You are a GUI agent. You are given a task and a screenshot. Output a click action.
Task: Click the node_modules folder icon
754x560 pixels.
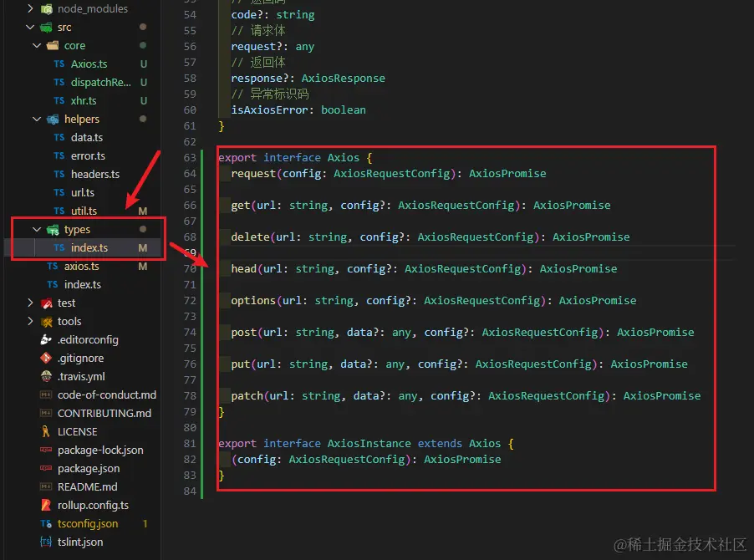coord(47,8)
